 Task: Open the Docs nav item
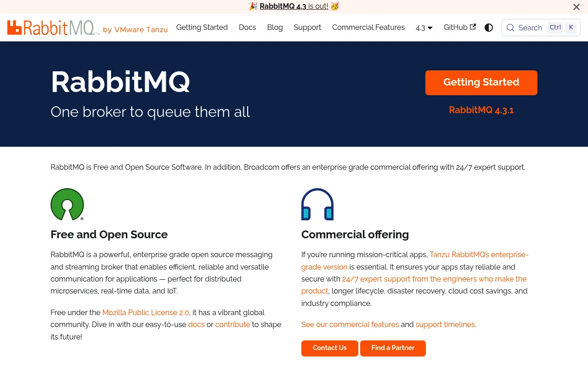point(247,28)
